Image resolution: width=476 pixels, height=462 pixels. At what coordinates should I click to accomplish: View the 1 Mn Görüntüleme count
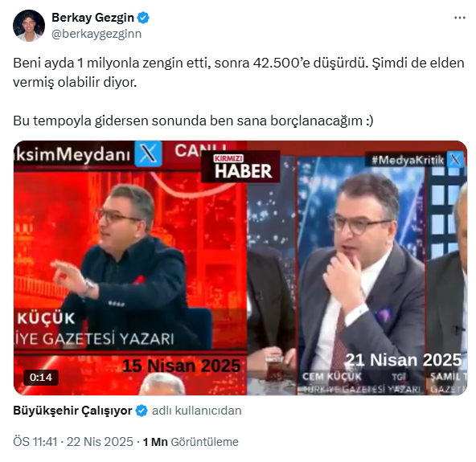point(191,442)
